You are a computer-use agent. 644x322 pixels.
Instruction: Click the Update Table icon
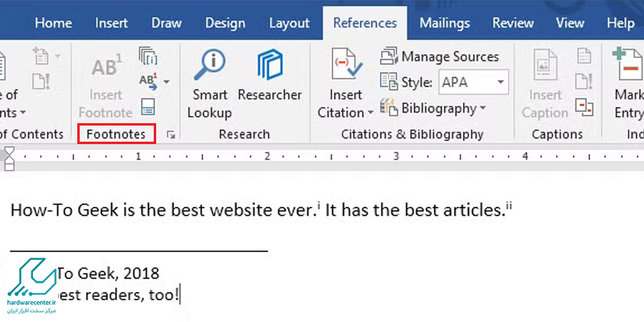tap(42, 81)
